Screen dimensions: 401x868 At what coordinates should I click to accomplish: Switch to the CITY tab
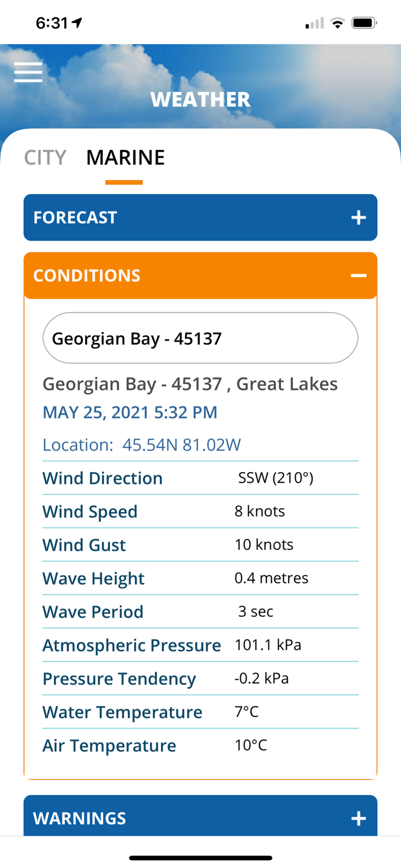pos(45,157)
